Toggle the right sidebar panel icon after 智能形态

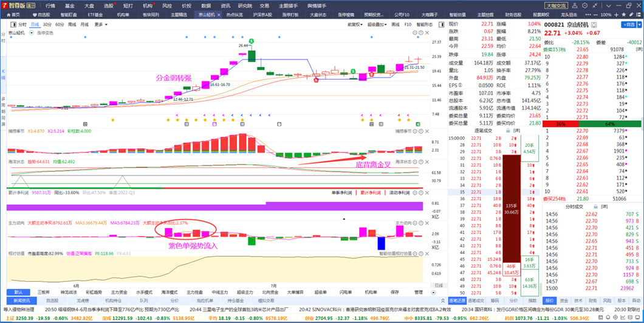(442, 25)
